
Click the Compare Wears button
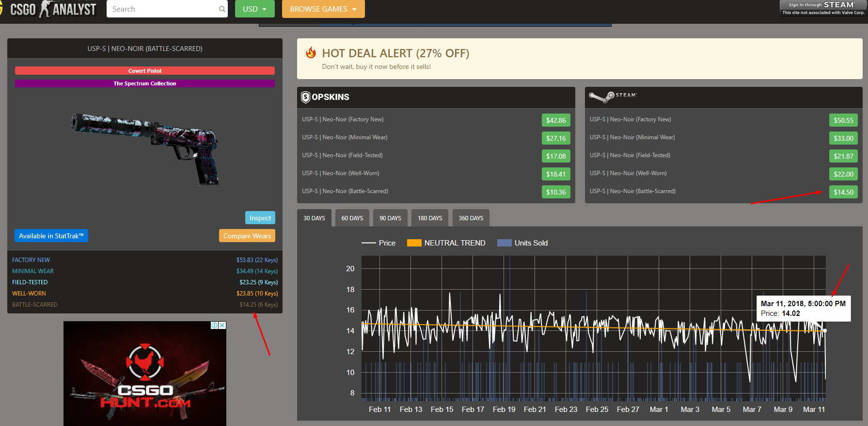point(247,236)
